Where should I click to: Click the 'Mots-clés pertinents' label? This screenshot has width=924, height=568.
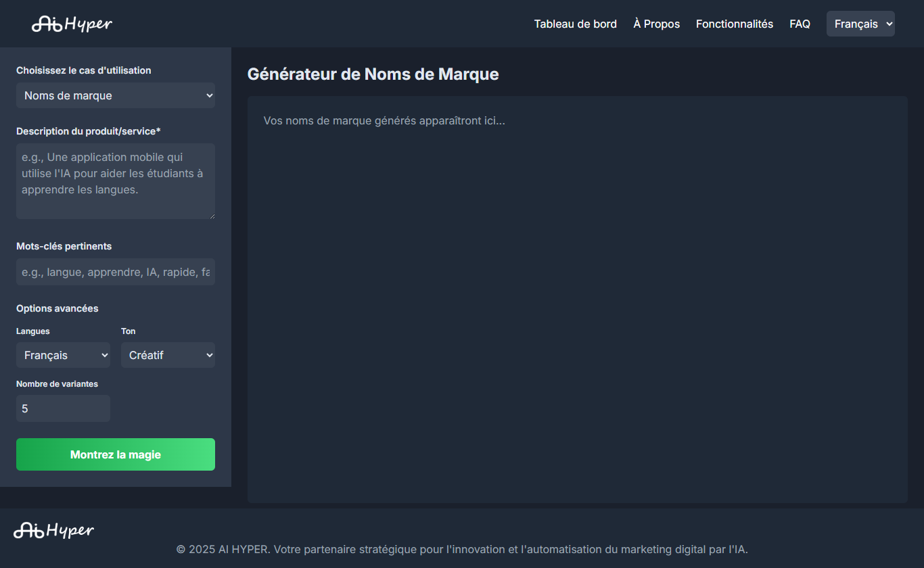click(64, 246)
